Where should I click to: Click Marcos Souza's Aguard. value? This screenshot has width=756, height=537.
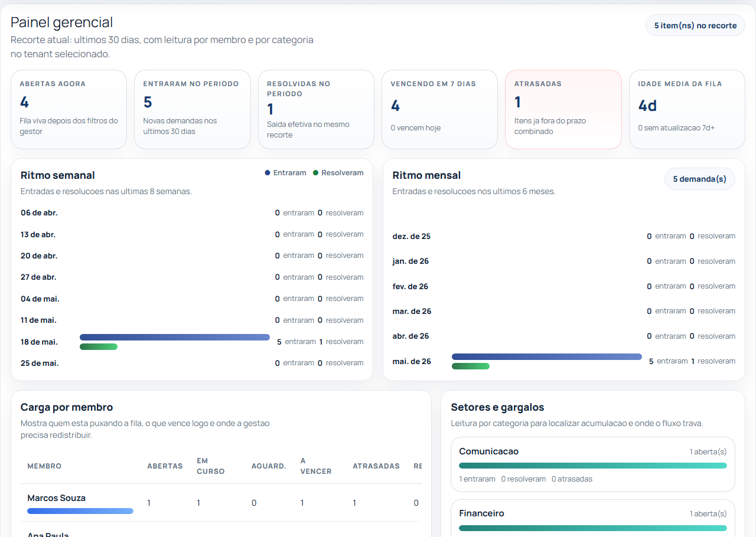[x=254, y=503]
